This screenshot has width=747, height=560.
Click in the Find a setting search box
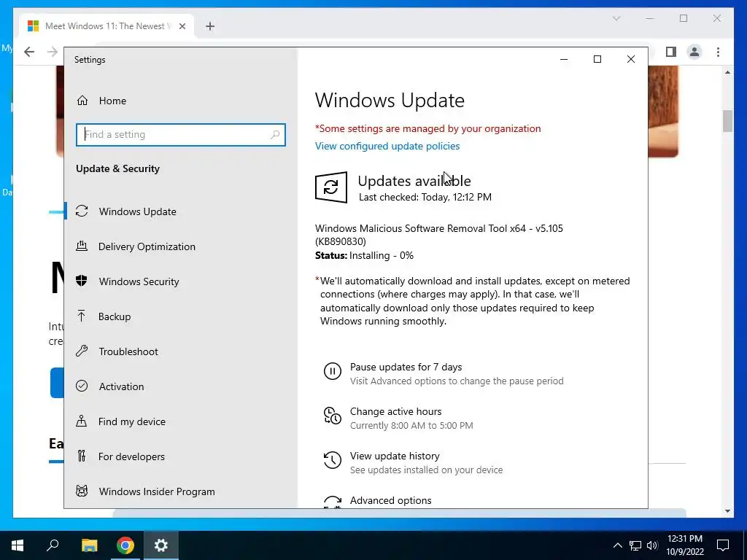click(181, 135)
